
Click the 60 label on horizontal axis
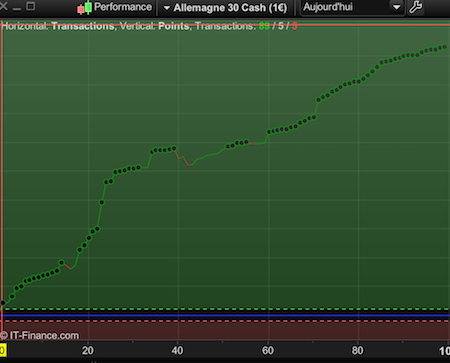coord(268,350)
